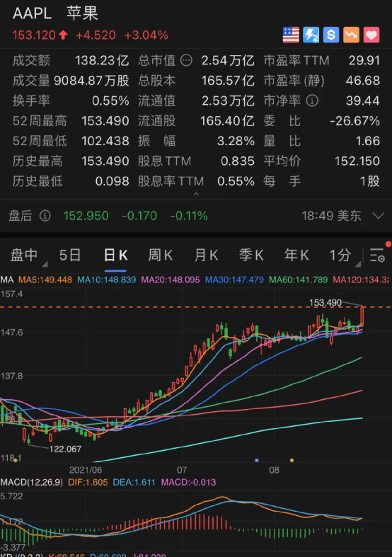Tap the 18:49 美东 time label
Screen dimensions: 392x557
pyautogui.click(x=331, y=216)
